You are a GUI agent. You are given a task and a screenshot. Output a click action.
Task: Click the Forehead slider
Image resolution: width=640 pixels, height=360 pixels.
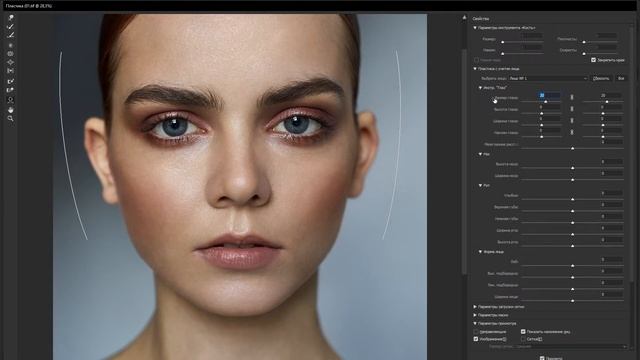572,266
